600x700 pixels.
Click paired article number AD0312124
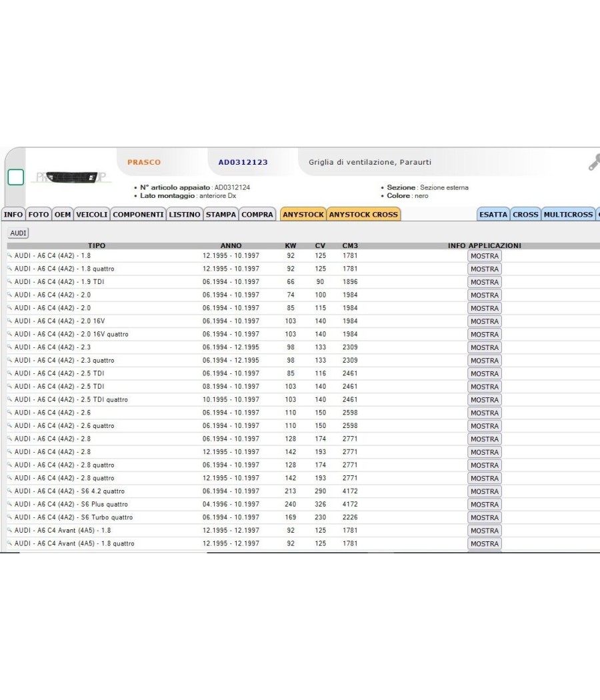tap(232, 187)
